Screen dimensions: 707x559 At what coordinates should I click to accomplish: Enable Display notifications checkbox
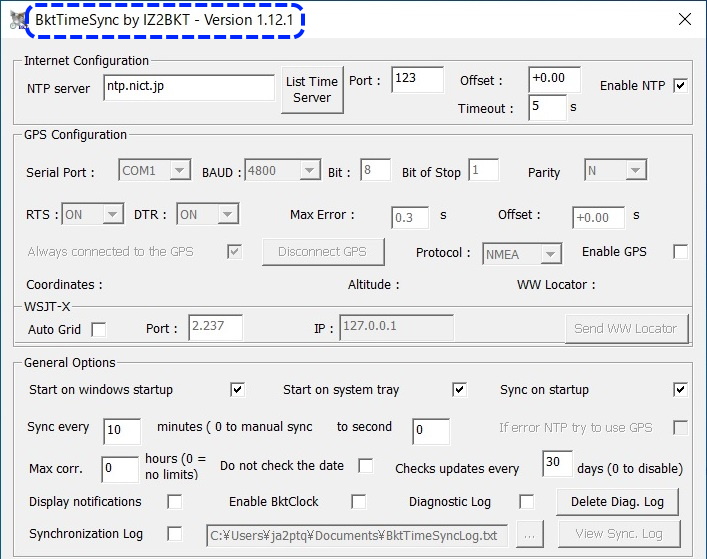(x=174, y=502)
